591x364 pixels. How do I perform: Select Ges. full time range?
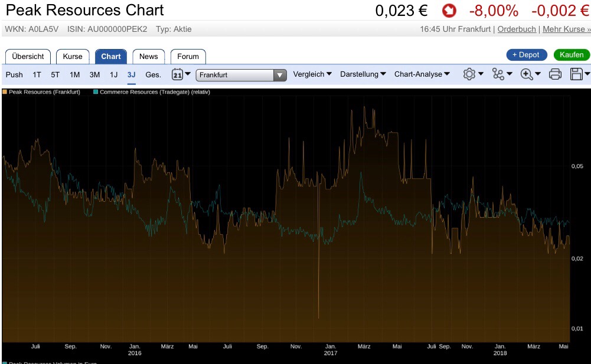[x=154, y=74]
